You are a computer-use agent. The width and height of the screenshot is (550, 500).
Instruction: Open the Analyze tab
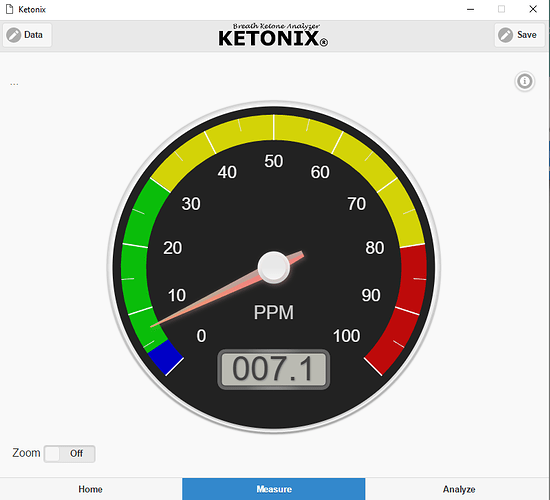coord(458,489)
